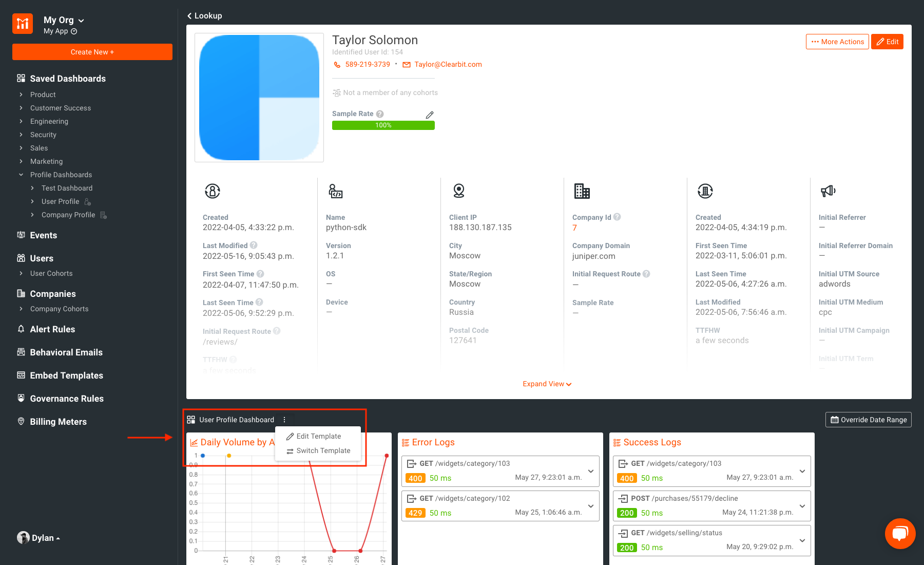Image resolution: width=924 pixels, height=565 pixels.
Task: Open the chat support bubble
Action: pos(900,533)
